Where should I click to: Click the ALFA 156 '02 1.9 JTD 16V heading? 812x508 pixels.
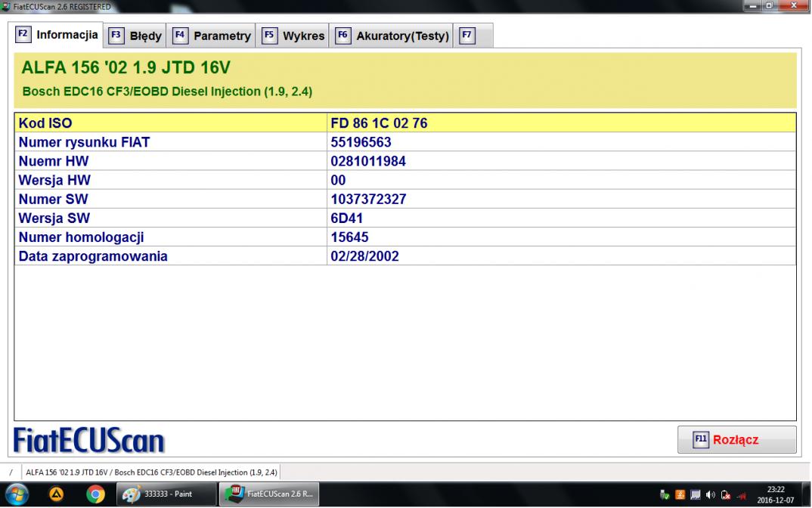coord(126,67)
